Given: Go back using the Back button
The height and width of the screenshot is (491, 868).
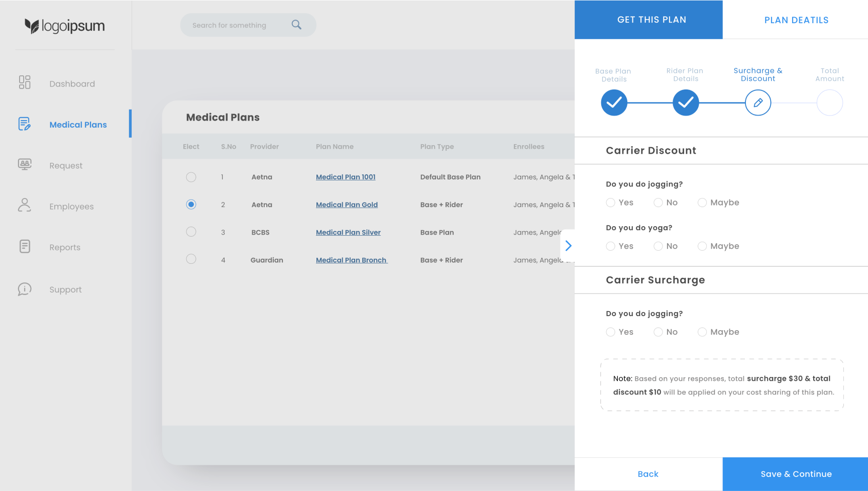Looking at the screenshot, I should click(648, 474).
